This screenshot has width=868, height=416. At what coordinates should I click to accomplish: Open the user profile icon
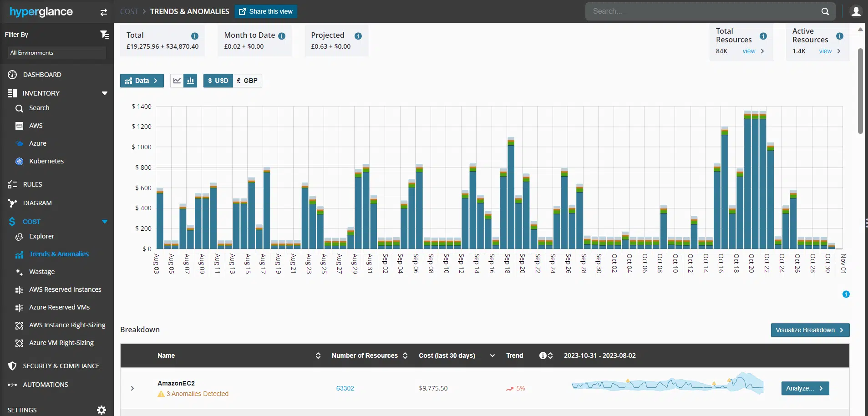(856, 11)
